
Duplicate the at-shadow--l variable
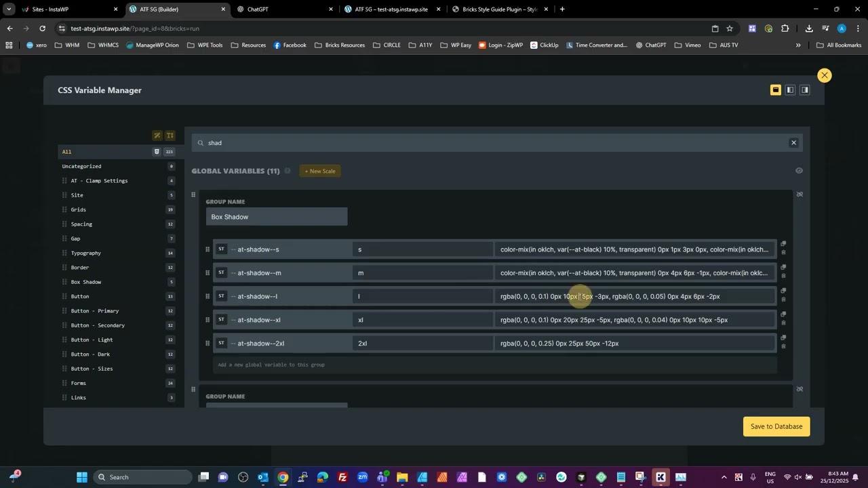[783, 291]
